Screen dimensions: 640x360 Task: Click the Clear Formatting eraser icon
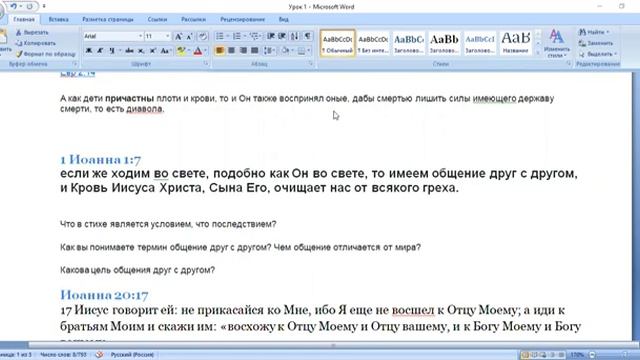coord(202,36)
